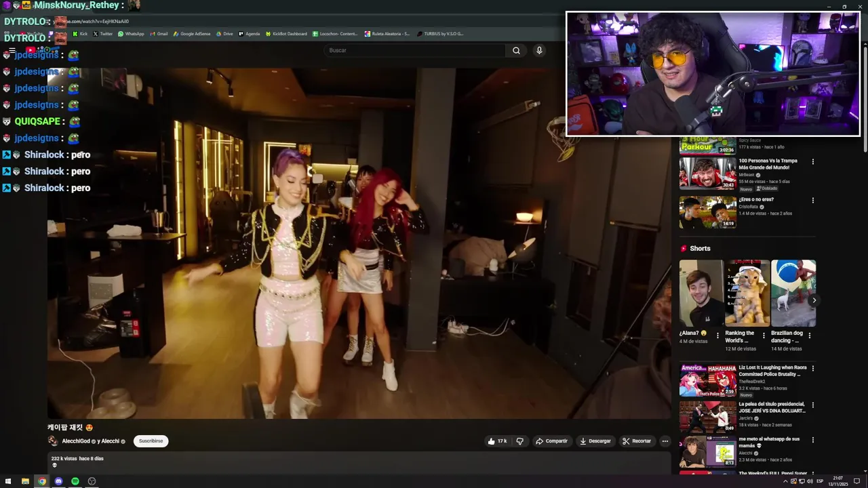The width and height of the screenshot is (868, 488).
Task: Click the Suscribirse button
Action: [151, 441]
